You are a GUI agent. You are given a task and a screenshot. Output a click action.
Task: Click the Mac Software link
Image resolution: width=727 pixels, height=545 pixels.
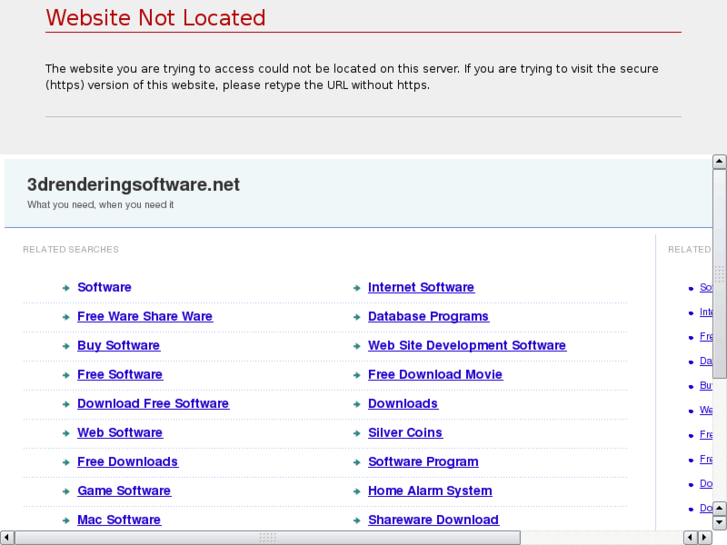tap(119, 520)
